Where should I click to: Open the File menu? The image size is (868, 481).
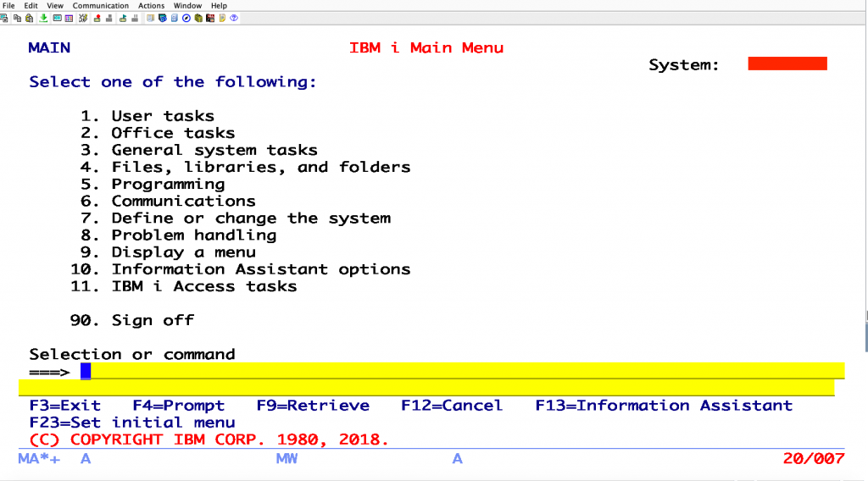pos(9,5)
